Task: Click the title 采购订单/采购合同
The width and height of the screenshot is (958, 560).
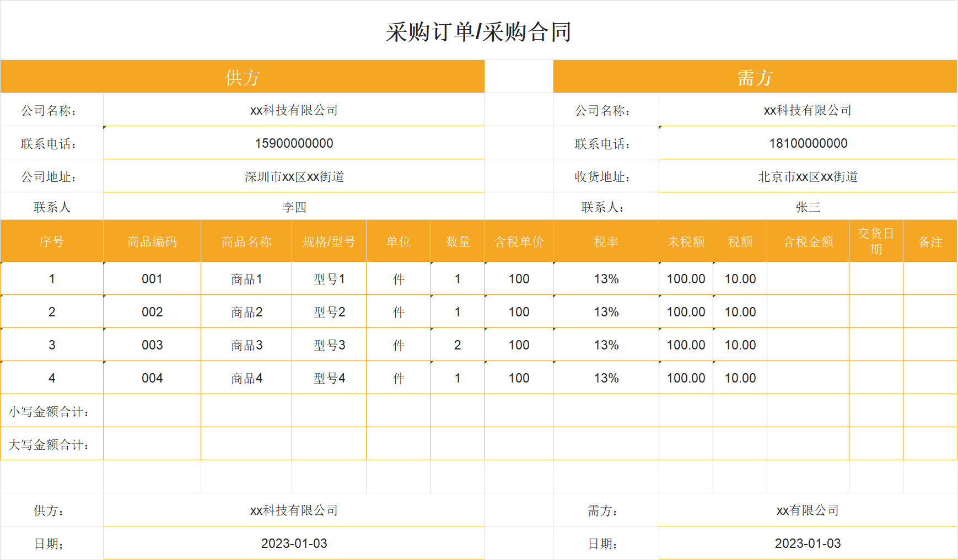Action: point(478,32)
